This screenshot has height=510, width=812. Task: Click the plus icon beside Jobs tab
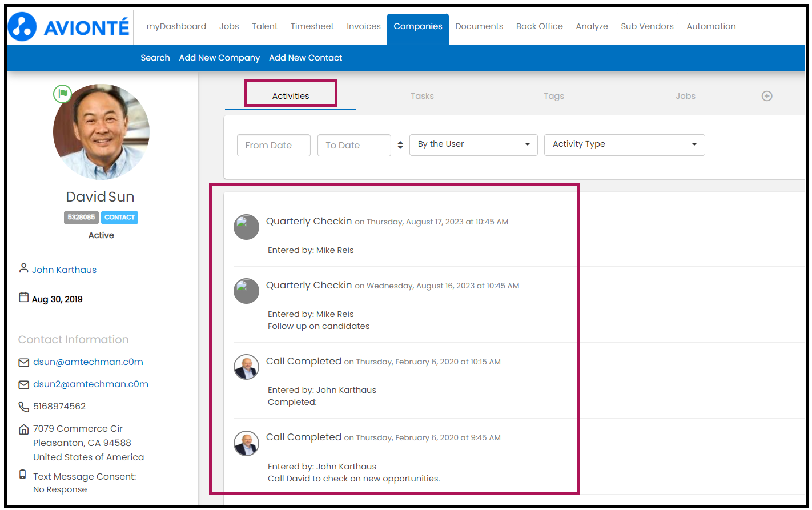767,96
